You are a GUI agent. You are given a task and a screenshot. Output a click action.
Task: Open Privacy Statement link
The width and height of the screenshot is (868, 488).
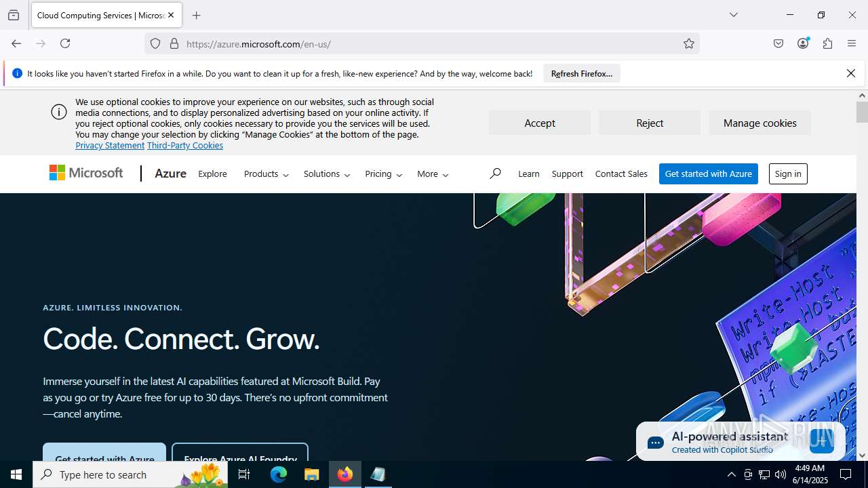(110, 145)
